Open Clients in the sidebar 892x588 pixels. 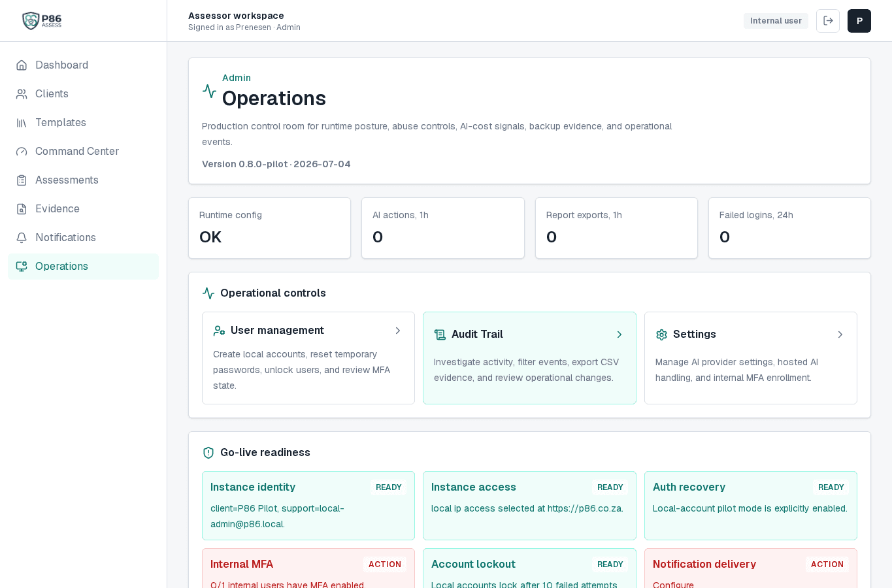pos(83,94)
